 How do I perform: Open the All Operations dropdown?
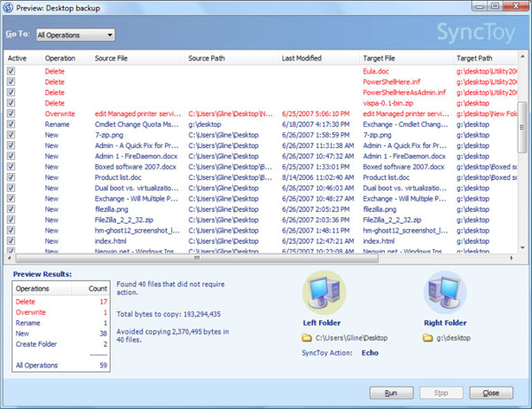(75, 35)
